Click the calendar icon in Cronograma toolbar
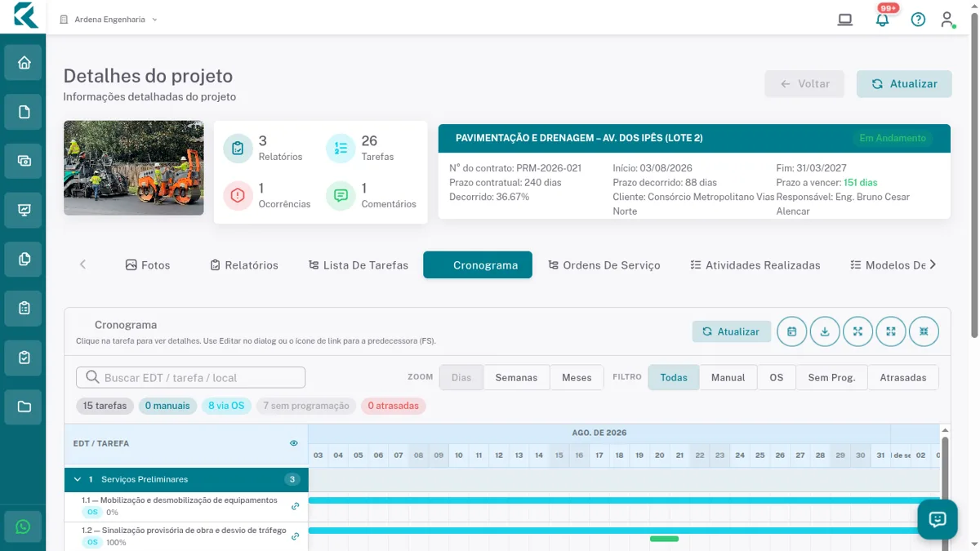Screen dimensions: 980x551 point(792,331)
